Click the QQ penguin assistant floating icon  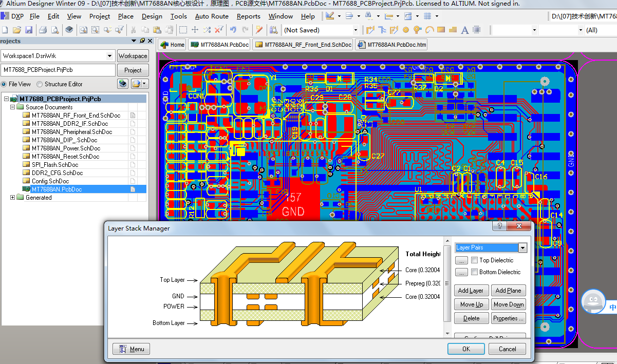click(593, 301)
